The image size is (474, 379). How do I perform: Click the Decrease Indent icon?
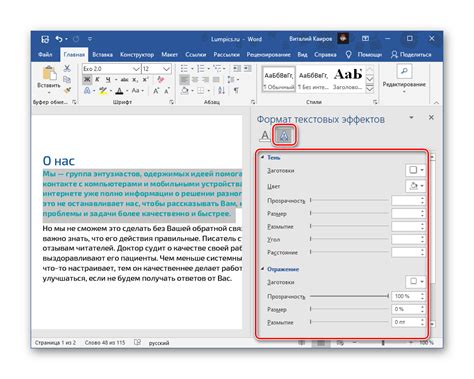click(x=237, y=68)
